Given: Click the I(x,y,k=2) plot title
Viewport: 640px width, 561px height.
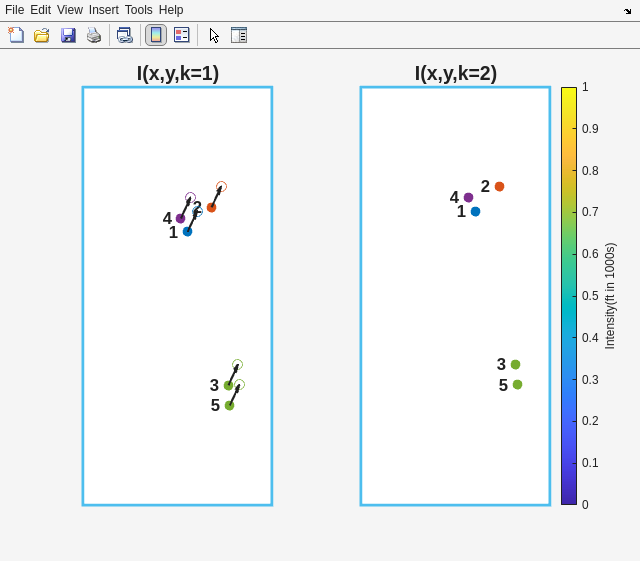Looking at the screenshot, I should 456,73.
